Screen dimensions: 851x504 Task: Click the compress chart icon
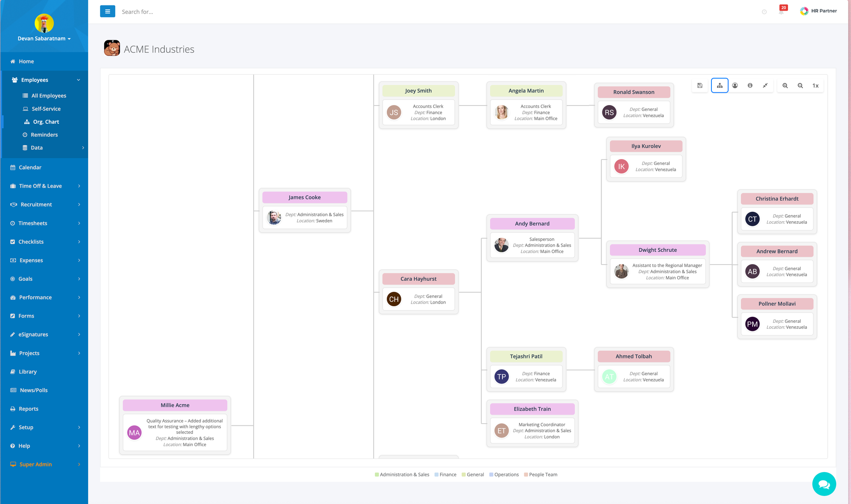(x=765, y=85)
